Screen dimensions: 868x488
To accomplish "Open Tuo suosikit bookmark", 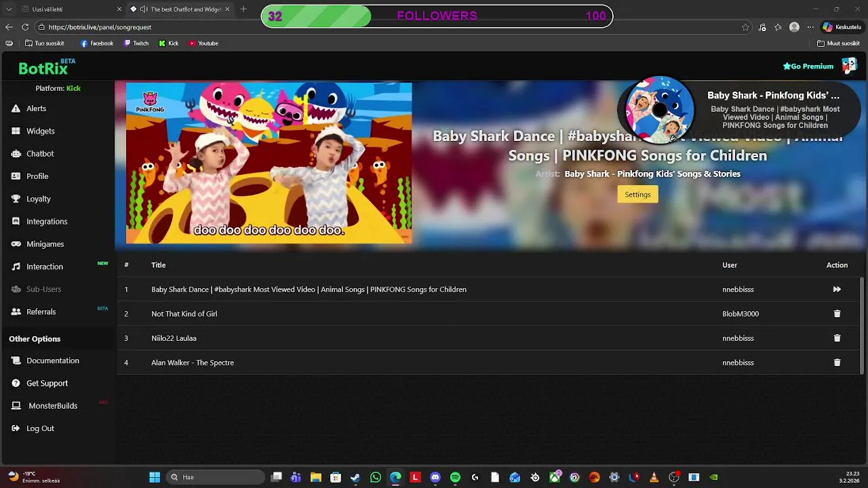I will tap(45, 43).
